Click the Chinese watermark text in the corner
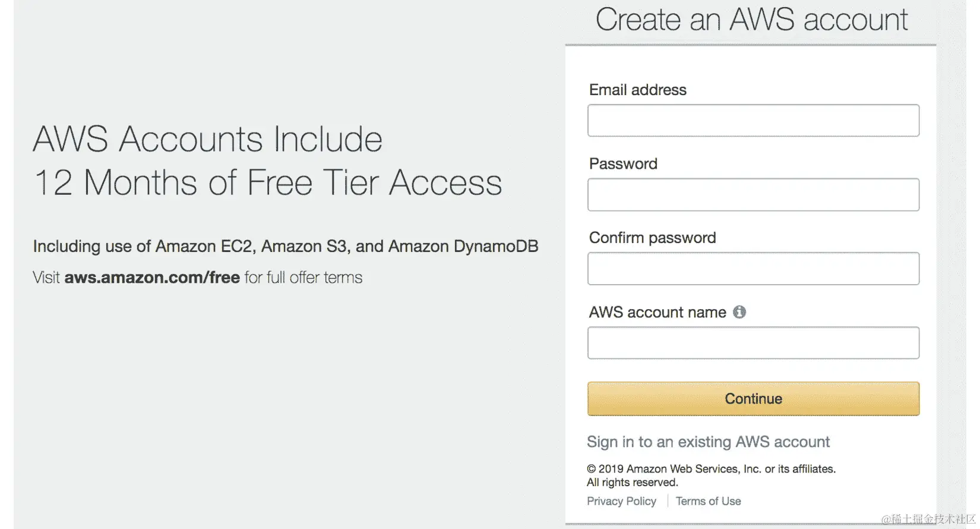 click(x=929, y=519)
